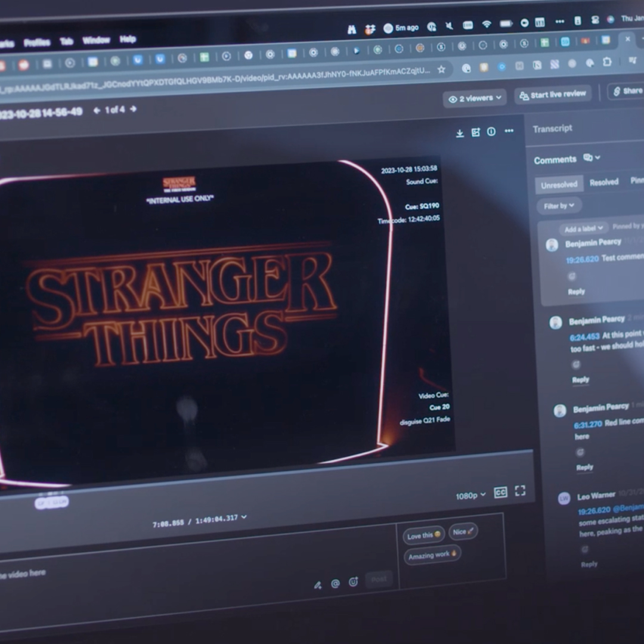644x644 pixels.
Task: Add reaction to Leo Warner's comment
Action: (x=584, y=549)
